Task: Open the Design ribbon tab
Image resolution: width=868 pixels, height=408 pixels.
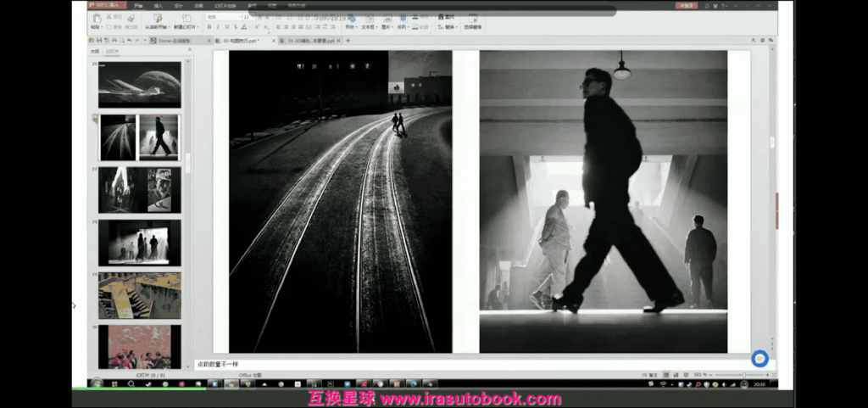Action: (x=178, y=5)
